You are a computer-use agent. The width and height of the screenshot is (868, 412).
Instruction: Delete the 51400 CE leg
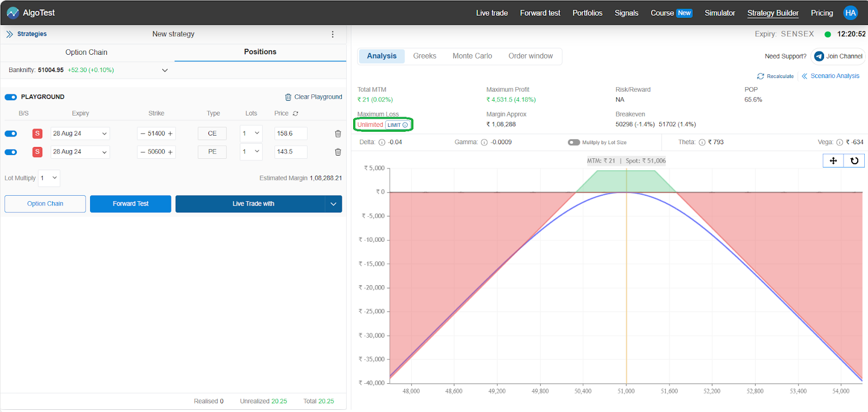tap(338, 133)
